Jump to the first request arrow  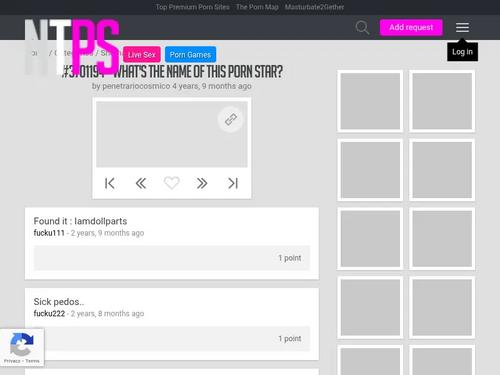pyautogui.click(x=110, y=183)
